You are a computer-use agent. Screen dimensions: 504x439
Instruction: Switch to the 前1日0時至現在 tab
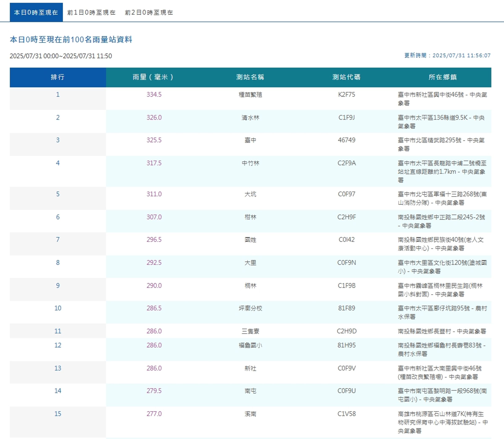(91, 12)
